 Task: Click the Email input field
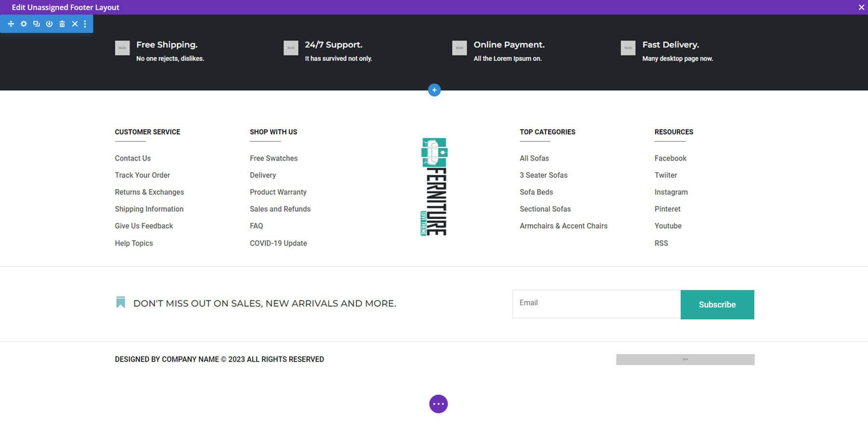point(596,303)
